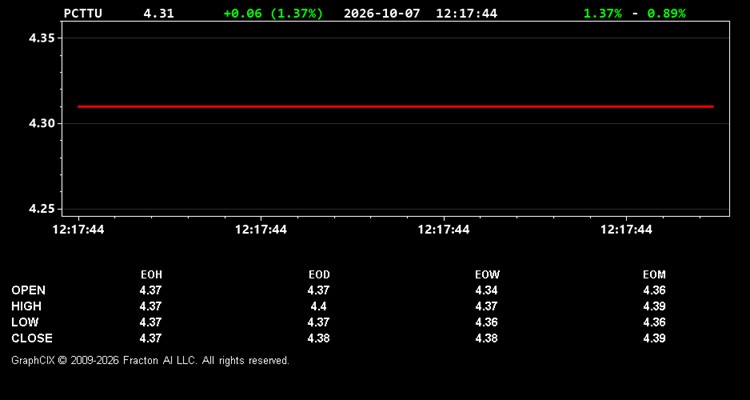
Task: Click the 12:17:44 timestamp in header
Action: pos(466,13)
